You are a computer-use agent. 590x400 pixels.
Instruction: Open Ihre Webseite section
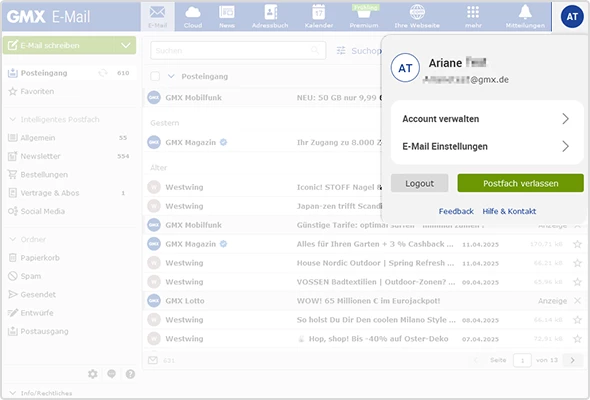tap(417, 17)
